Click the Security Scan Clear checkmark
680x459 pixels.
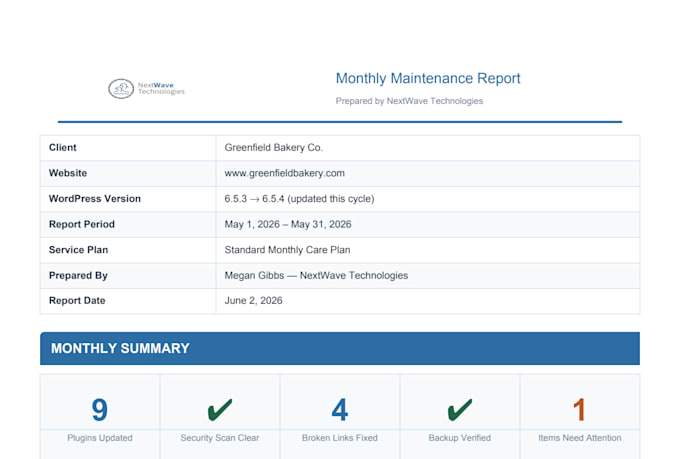(220, 410)
